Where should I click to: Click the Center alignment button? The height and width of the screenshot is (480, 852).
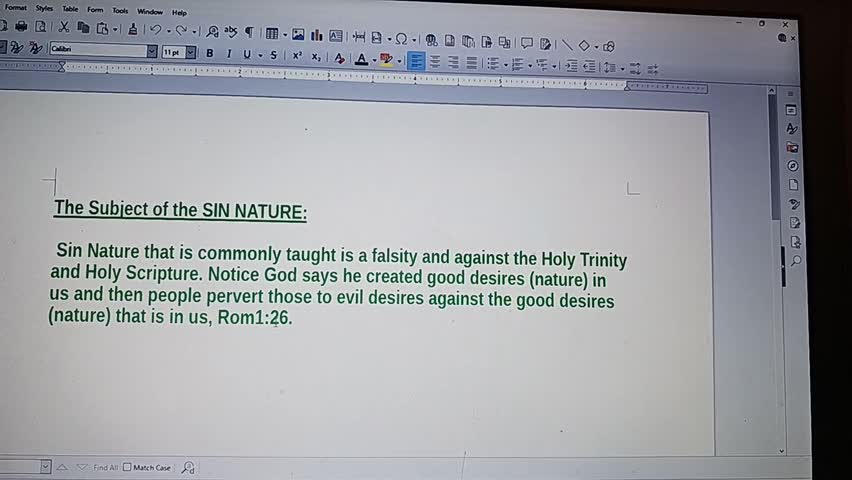[435, 62]
